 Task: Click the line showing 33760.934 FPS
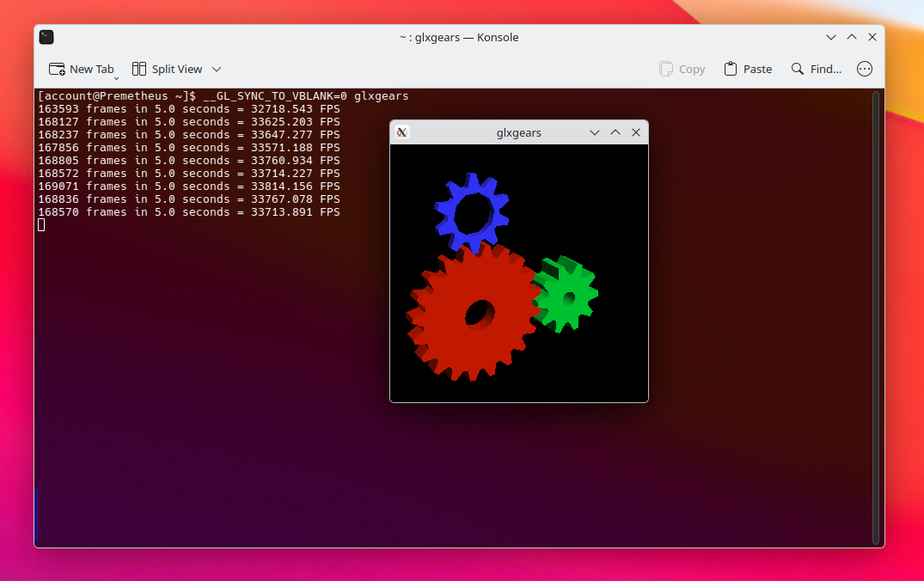(x=189, y=161)
